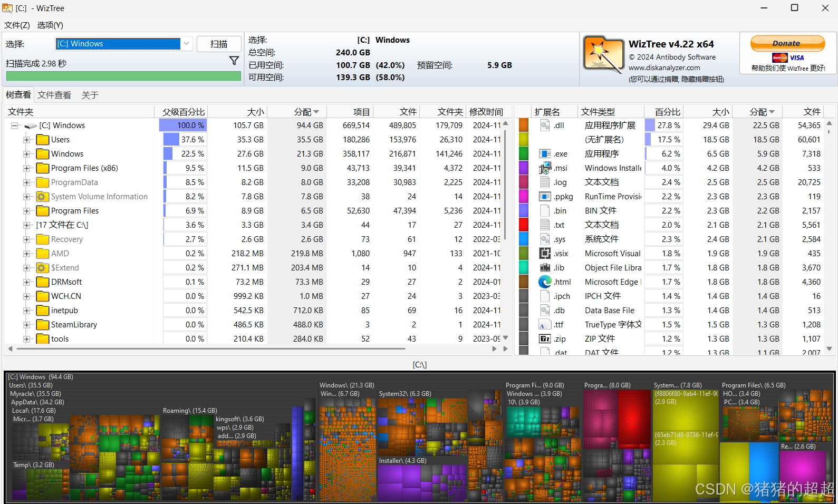Click the System Volume Information gear folder icon
The width and height of the screenshot is (838, 504).
click(x=43, y=197)
